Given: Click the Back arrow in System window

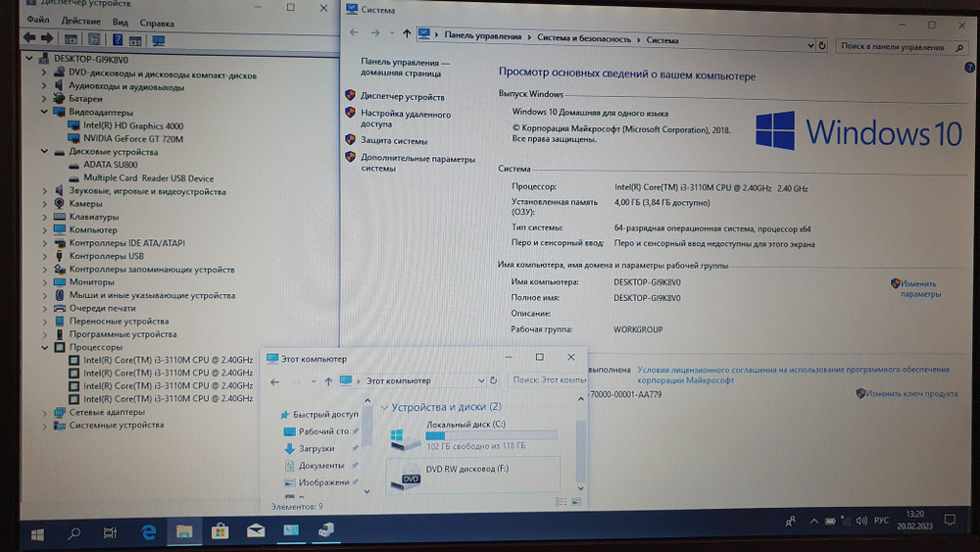Looking at the screenshot, I should coord(355,32).
